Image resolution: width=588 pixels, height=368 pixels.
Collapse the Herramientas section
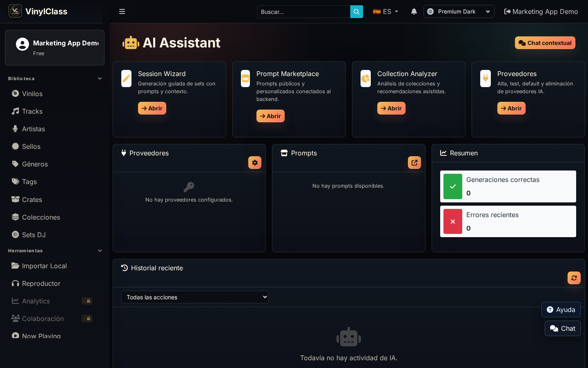pyautogui.click(x=55, y=251)
